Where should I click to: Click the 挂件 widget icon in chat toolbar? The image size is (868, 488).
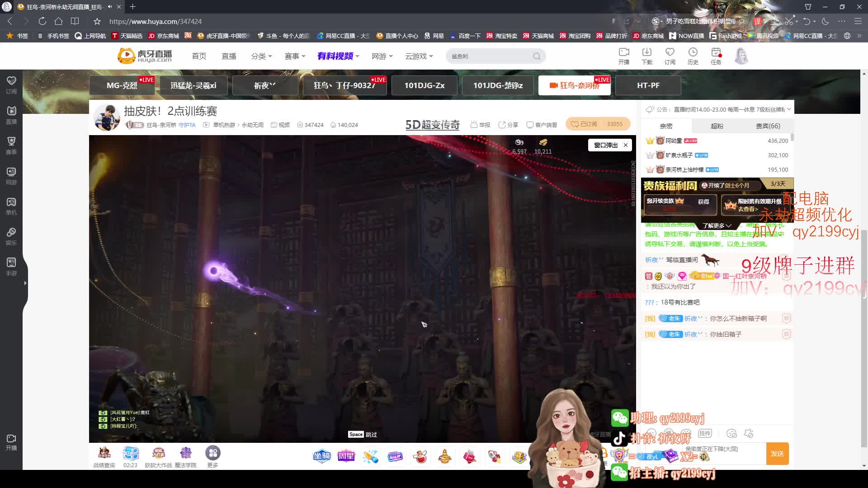(x=705, y=433)
